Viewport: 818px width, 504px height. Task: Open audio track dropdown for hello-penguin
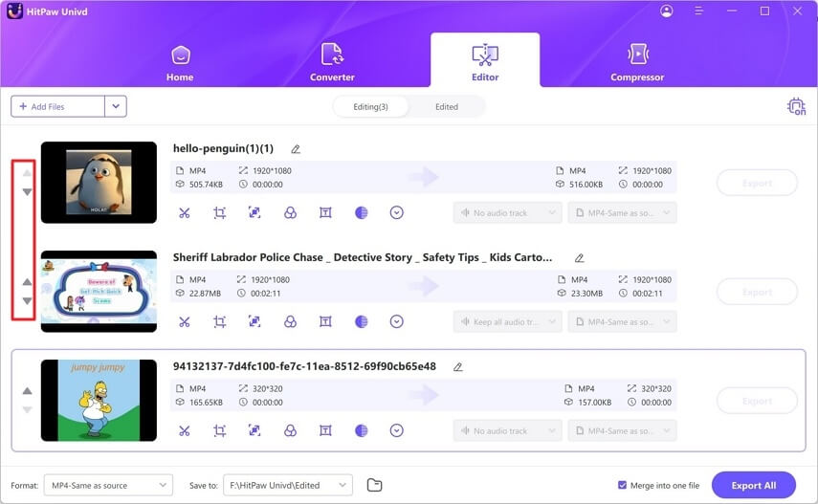pyautogui.click(x=508, y=213)
